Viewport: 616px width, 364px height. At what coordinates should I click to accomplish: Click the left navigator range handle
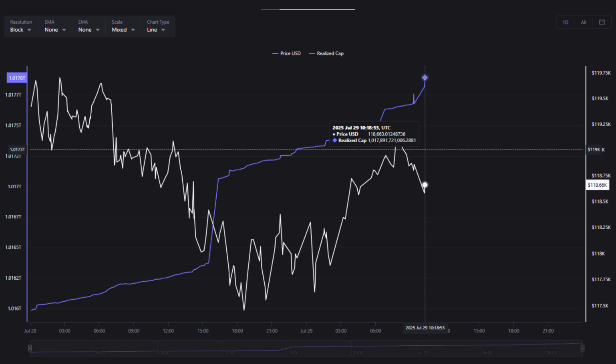click(30, 348)
